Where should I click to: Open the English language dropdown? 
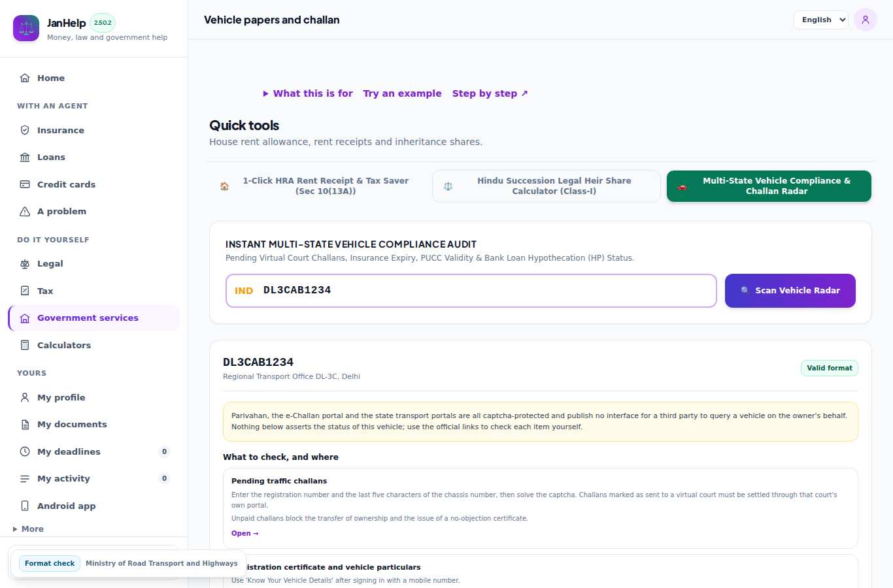click(821, 20)
